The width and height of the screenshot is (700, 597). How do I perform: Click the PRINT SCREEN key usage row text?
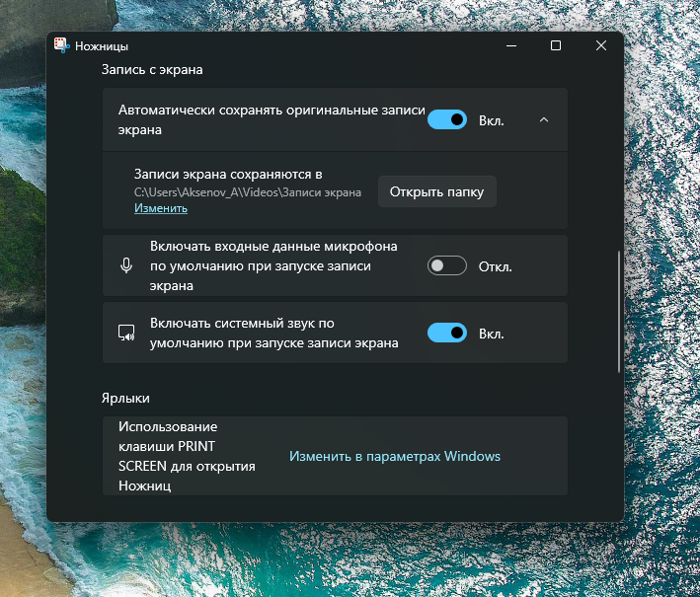click(187, 456)
